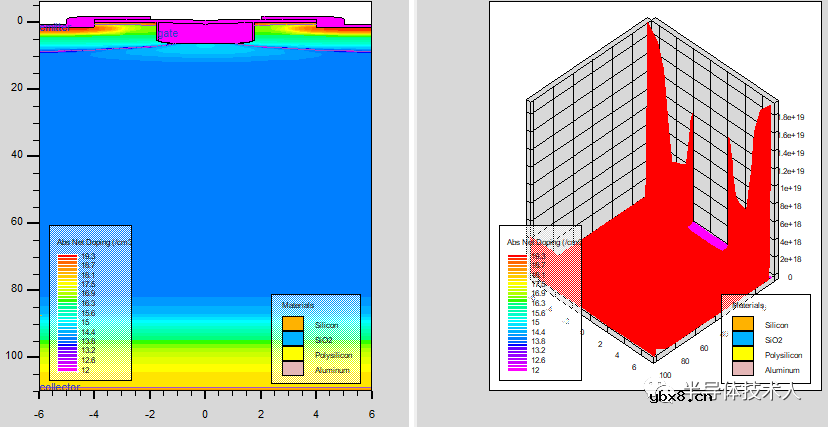Viewport: 828px width, 427px height.
Task: Select SiO2 swatch in the 3D plot legend
Action: (742, 340)
